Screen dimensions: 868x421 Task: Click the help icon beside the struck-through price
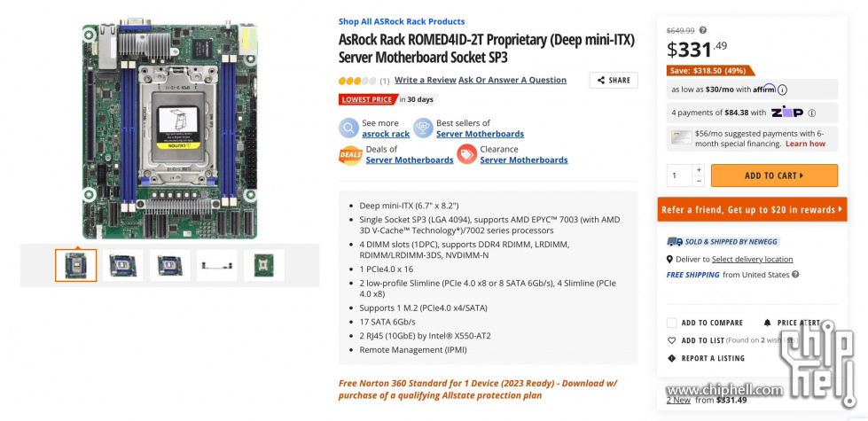point(703,30)
